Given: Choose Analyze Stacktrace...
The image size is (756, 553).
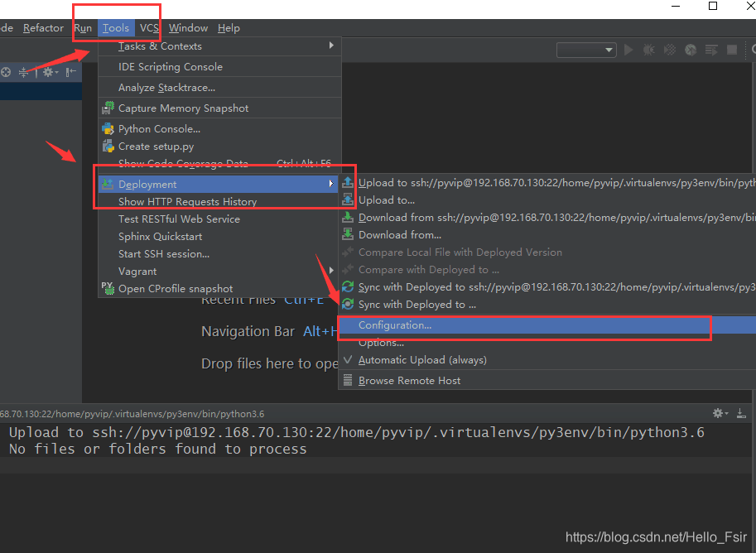Looking at the screenshot, I should (220, 88).
